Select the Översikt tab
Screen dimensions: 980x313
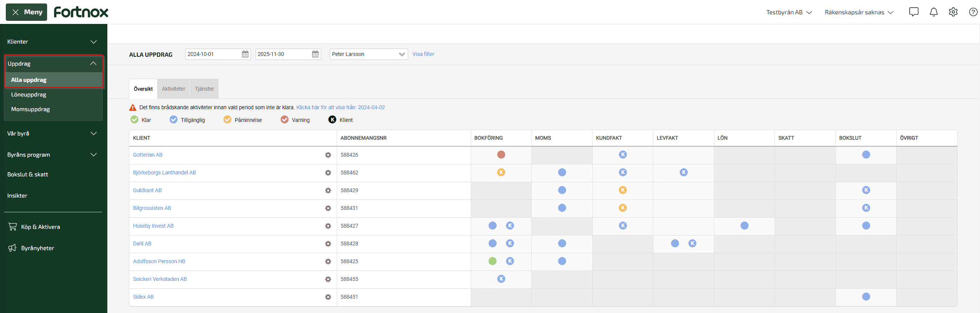click(x=143, y=89)
